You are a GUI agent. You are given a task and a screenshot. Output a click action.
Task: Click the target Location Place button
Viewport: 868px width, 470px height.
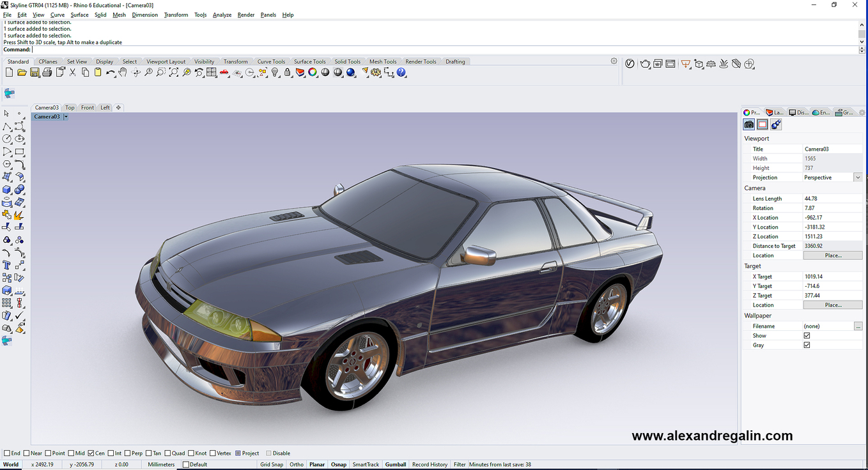[x=833, y=305]
